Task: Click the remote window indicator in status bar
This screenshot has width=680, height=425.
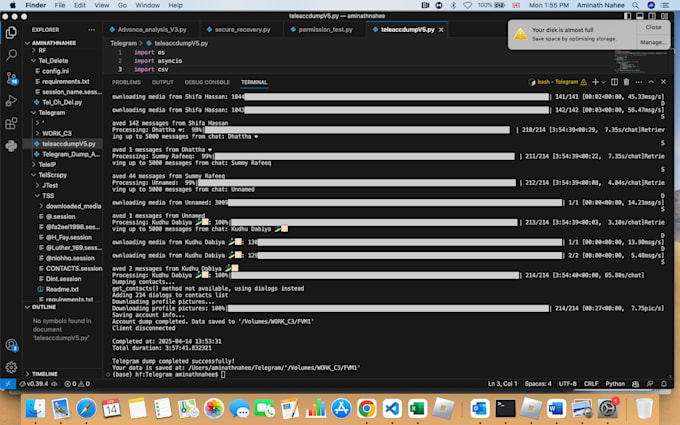Action: (x=8, y=384)
